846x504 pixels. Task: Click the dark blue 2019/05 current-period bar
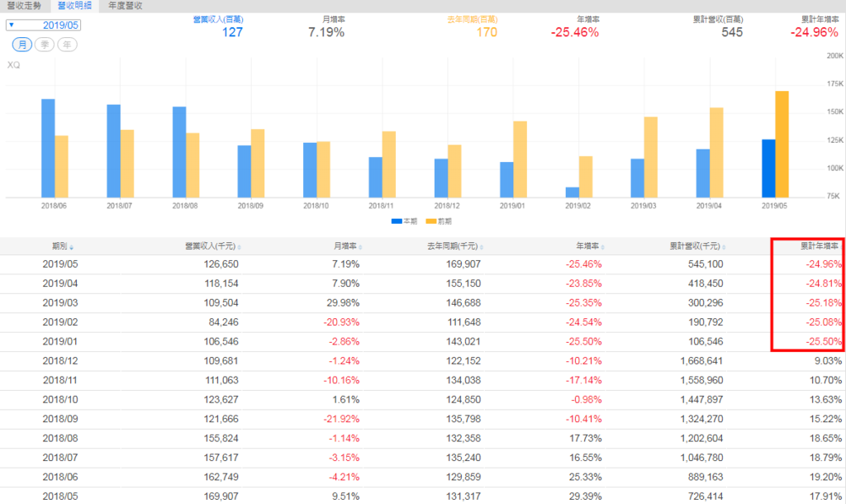click(x=768, y=169)
